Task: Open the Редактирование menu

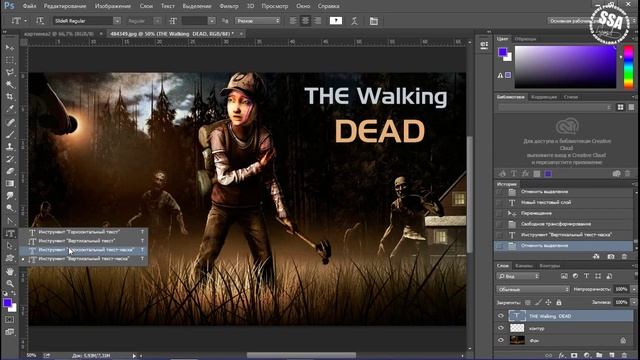Action: 65,6
